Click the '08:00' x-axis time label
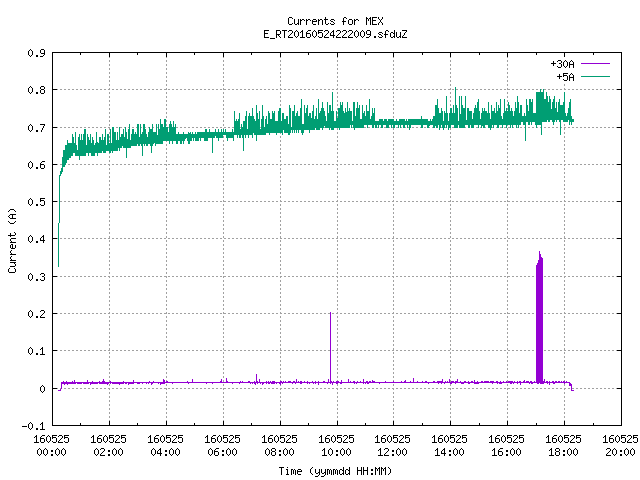Screen dimensions: 640x480 point(279,453)
